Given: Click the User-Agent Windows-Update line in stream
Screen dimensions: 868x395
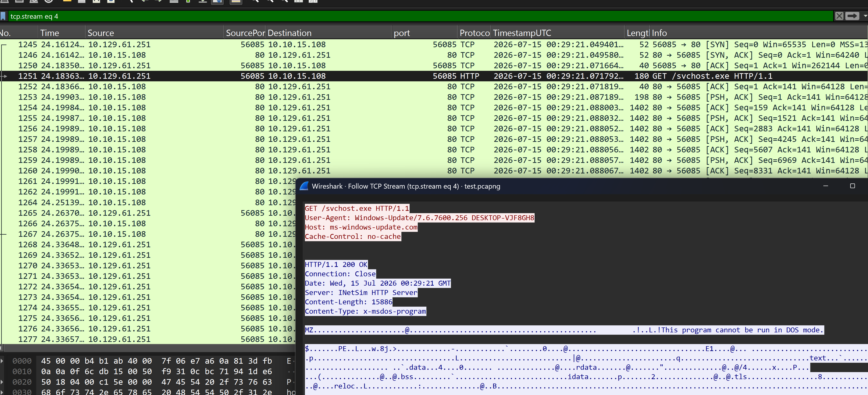Looking at the screenshot, I should coord(419,218).
